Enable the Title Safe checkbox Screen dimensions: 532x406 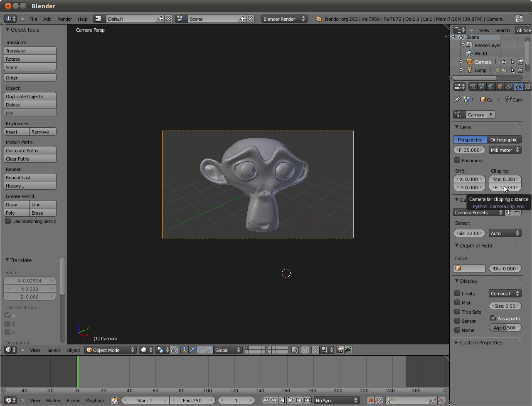(457, 312)
